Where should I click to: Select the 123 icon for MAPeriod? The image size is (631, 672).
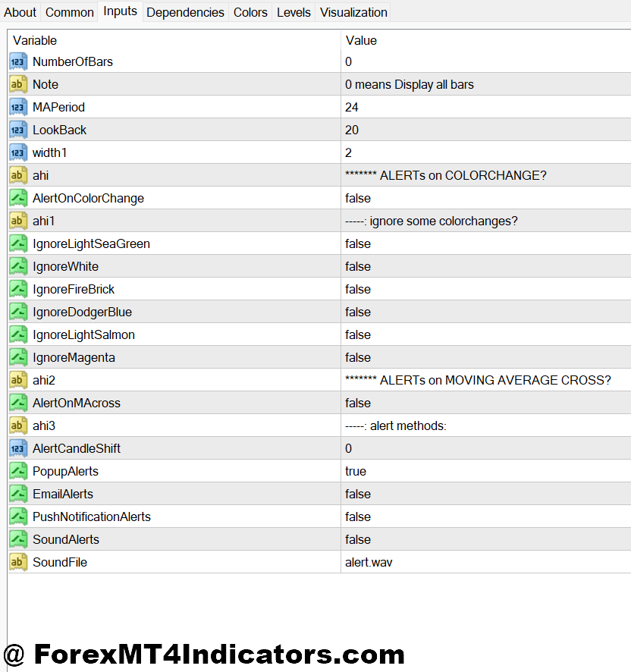[x=18, y=107]
